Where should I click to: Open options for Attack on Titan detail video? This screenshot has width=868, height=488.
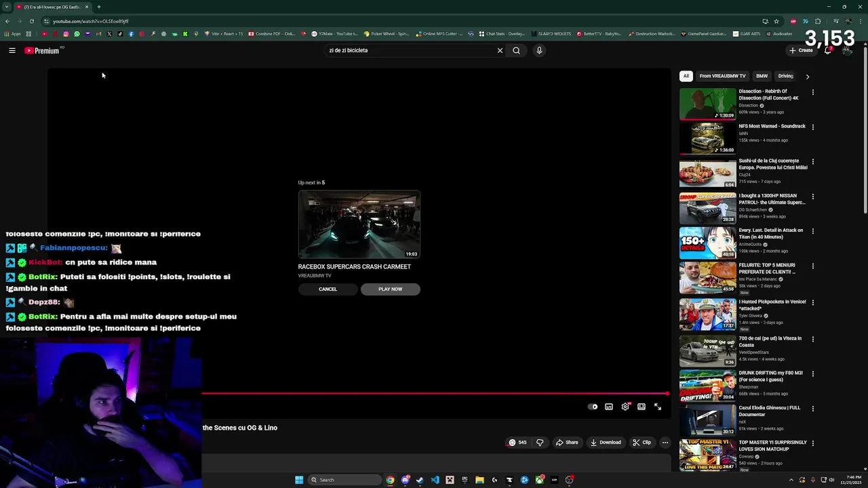[813, 231]
